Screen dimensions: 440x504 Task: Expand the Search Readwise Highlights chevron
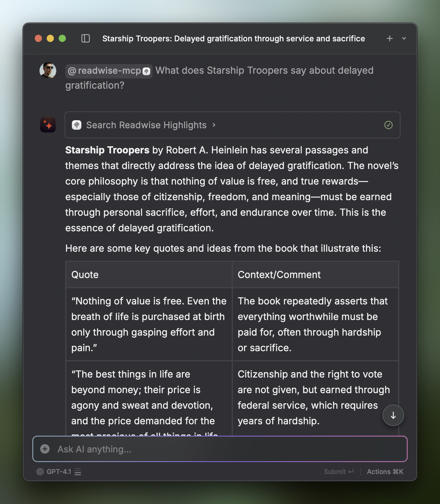coord(214,125)
